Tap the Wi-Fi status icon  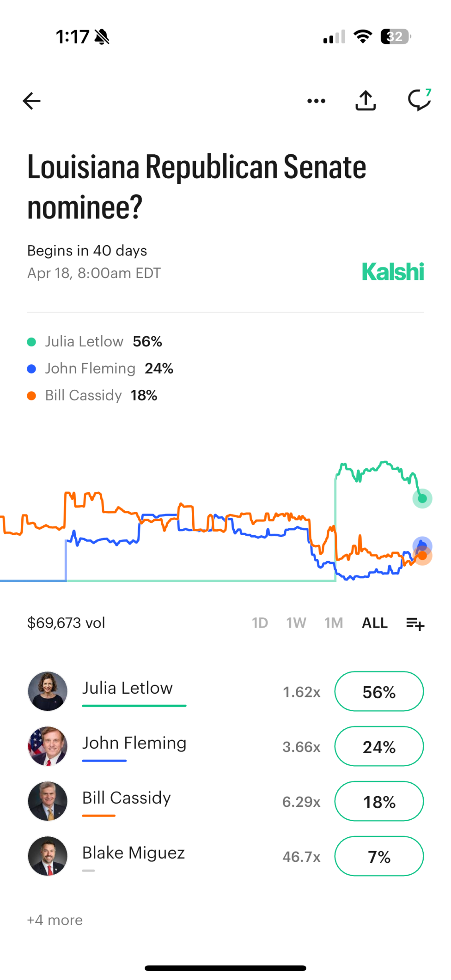363,36
